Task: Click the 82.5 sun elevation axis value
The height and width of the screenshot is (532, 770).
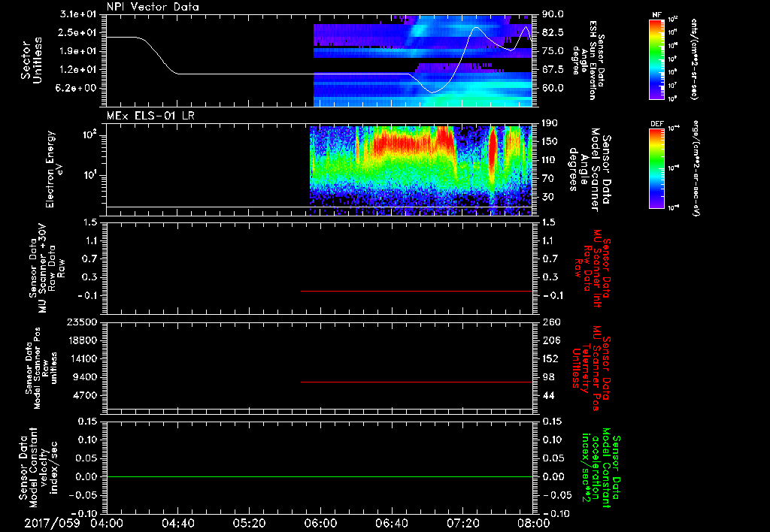Action: pos(553,32)
